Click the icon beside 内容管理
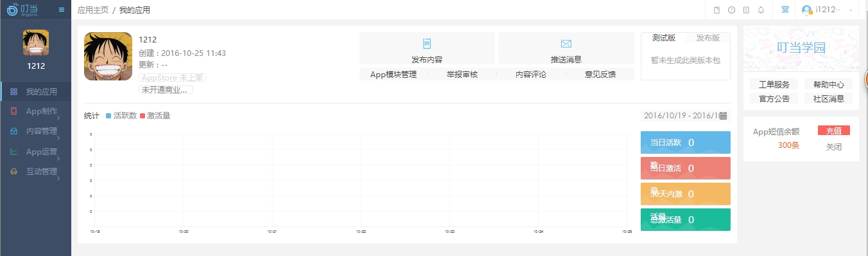Image resolution: width=868 pixels, height=256 pixels. pyautogui.click(x=13, y=131)
